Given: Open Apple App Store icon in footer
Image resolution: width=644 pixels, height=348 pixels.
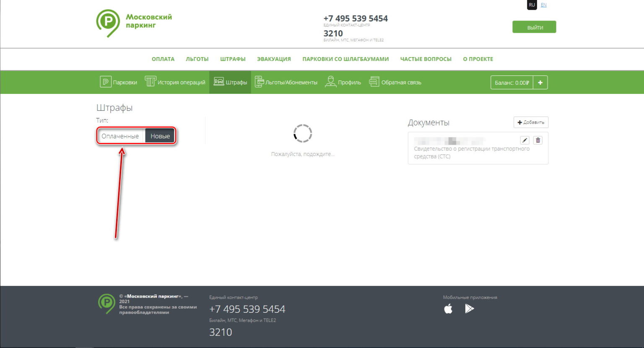Looking at the screenshot, I should click(448, 309).
